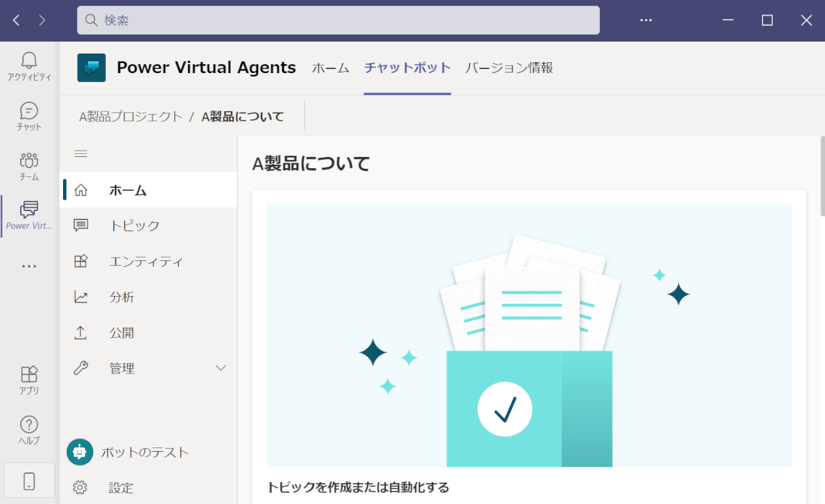Viewport: 825px width, 504px height.
Task: Open 分析 in the sidebar
Action: (x=149, y=297)
